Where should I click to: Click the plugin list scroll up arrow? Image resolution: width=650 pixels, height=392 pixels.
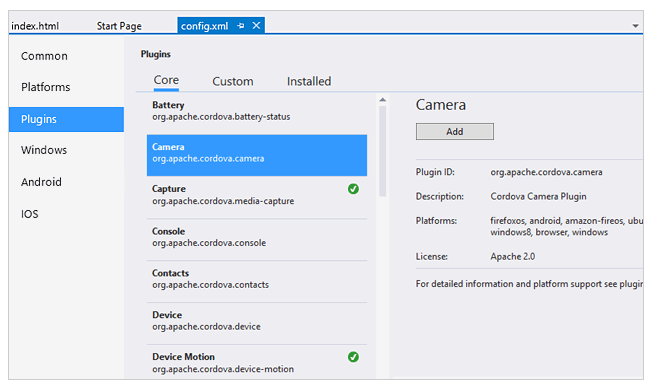click(383, 100)
